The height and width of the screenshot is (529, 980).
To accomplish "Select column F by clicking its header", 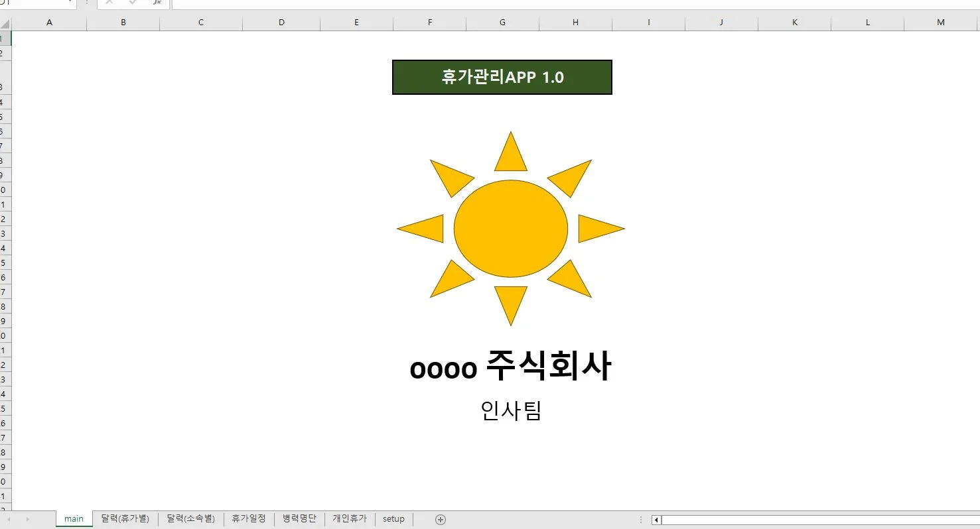I will [429, 22].
